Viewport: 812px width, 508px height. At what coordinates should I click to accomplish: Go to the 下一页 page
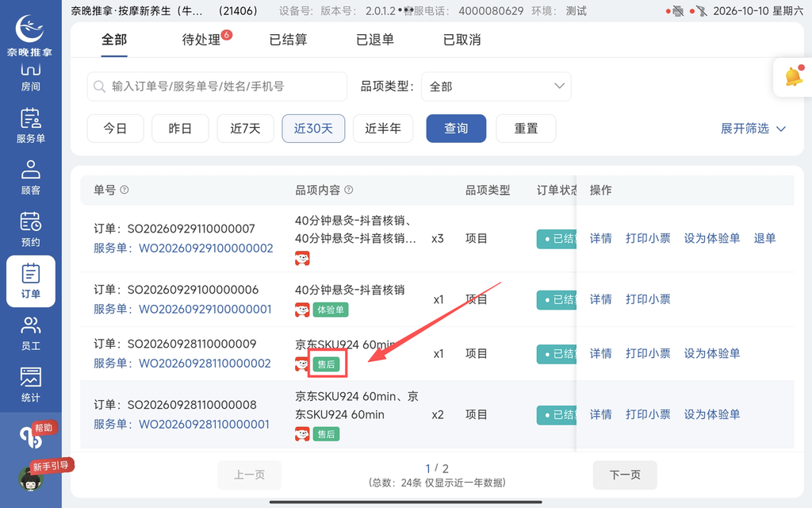click(x=625, y=475)
